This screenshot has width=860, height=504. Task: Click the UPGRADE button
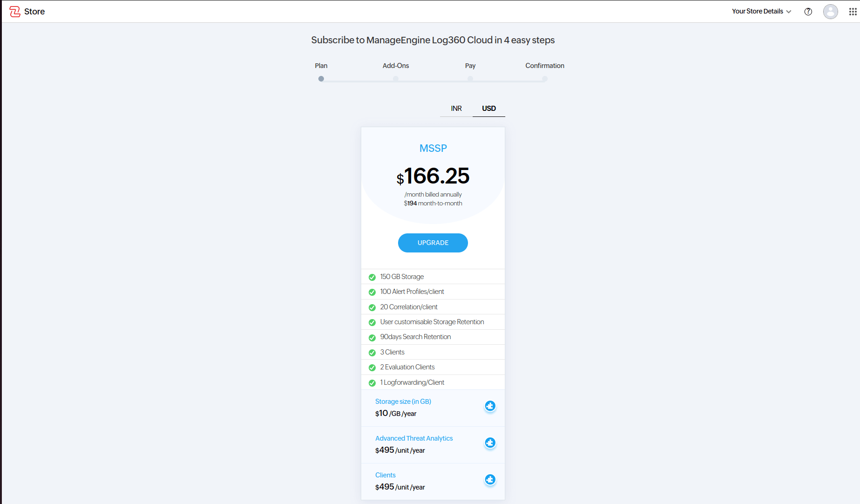point(433,243)
